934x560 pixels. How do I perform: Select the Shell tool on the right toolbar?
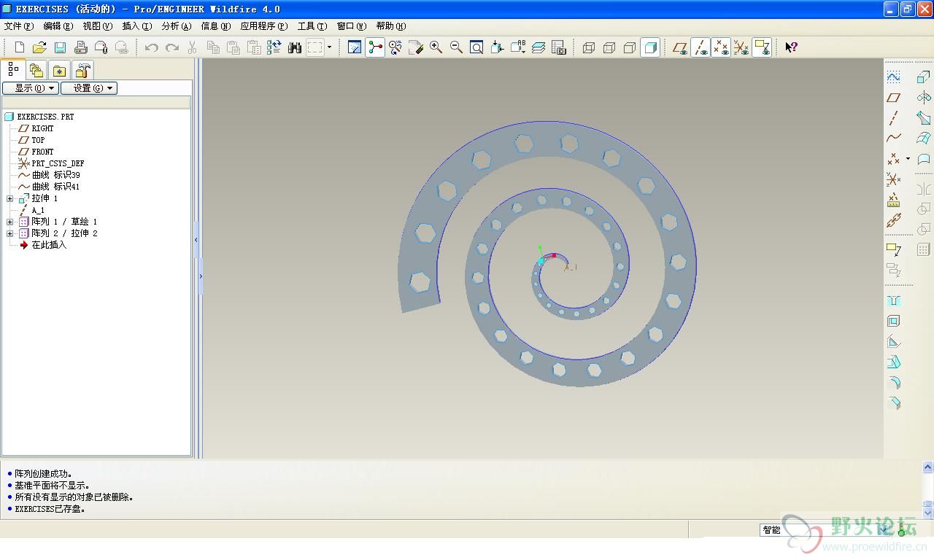(893, 322)
